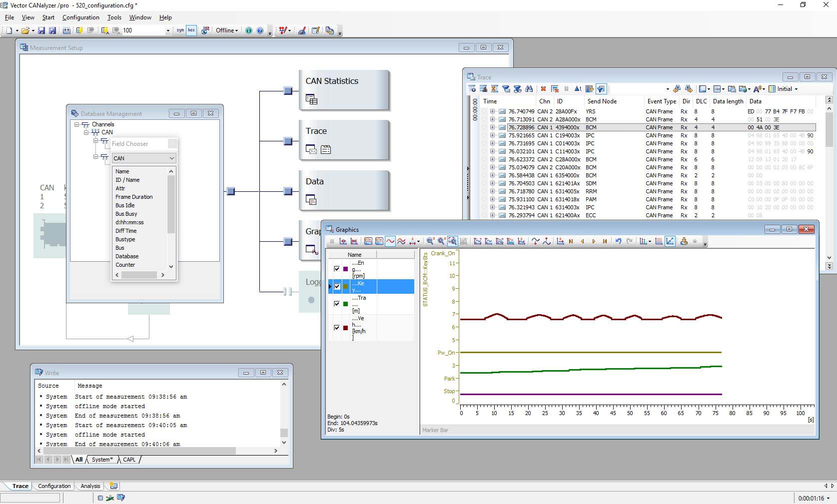Image resolution: width=837 pixels, height=504 pixels.
Task: Click the blue Help question mark icon
Action: (260, 30)
